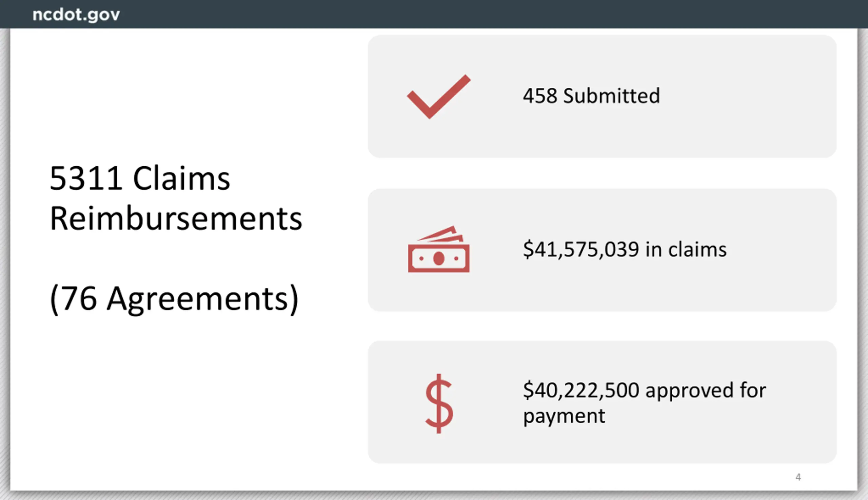Click the dark header bar's empty area
868x500 pixels.
coord(481,14)
